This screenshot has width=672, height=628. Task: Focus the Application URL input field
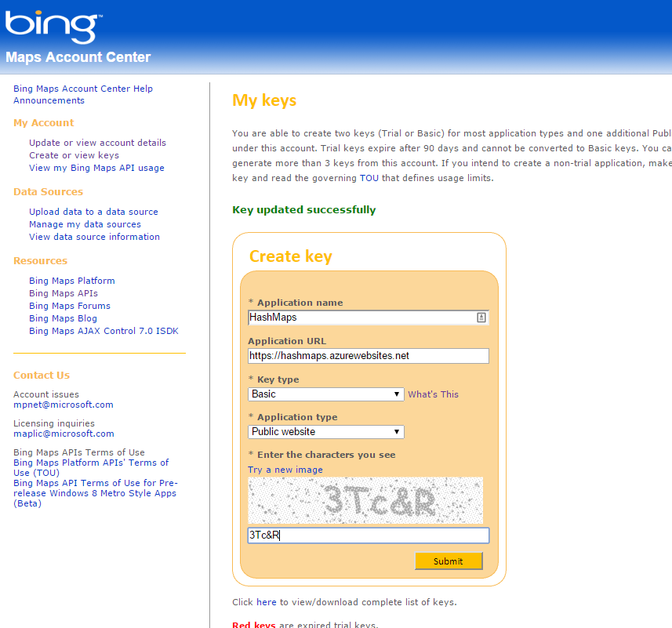point(369,356)
